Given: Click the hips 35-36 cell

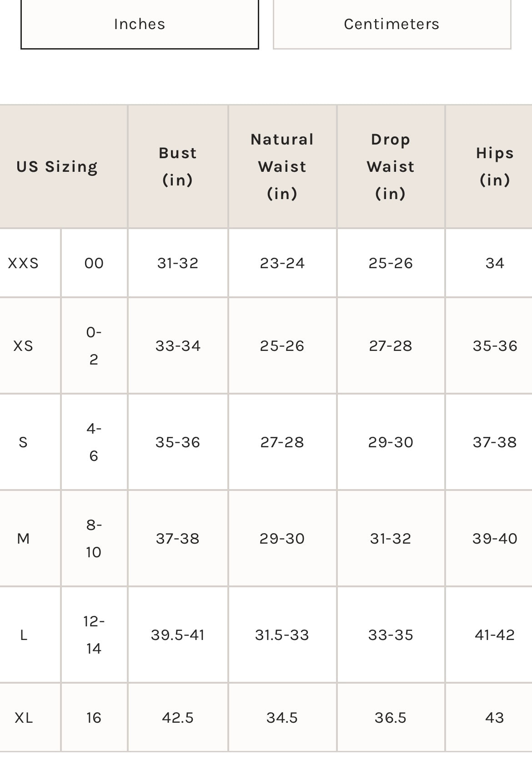Looking at the screenshot, I should (495, 346).
